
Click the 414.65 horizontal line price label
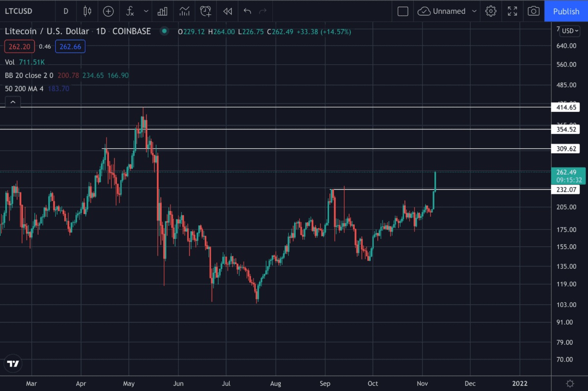(x=566, y=107)
